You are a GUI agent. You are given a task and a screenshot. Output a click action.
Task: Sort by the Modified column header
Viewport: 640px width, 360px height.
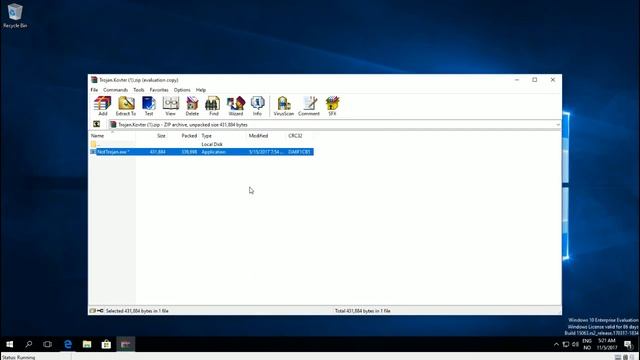click(258, 136)
